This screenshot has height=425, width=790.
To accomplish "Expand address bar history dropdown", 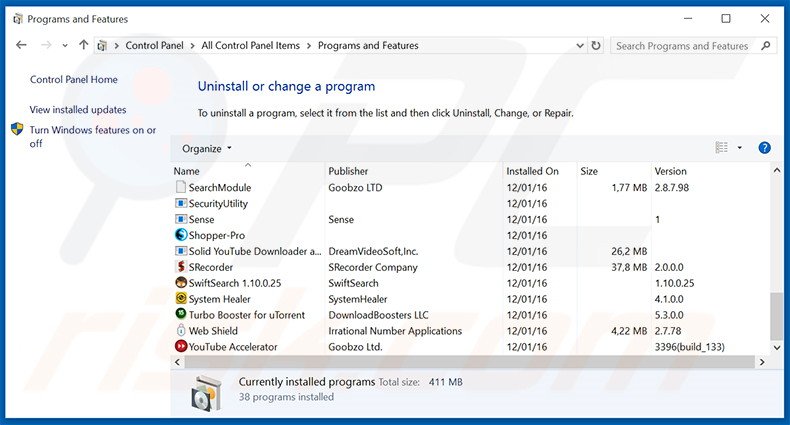I will pyautogui.click(x=580, y=45).
